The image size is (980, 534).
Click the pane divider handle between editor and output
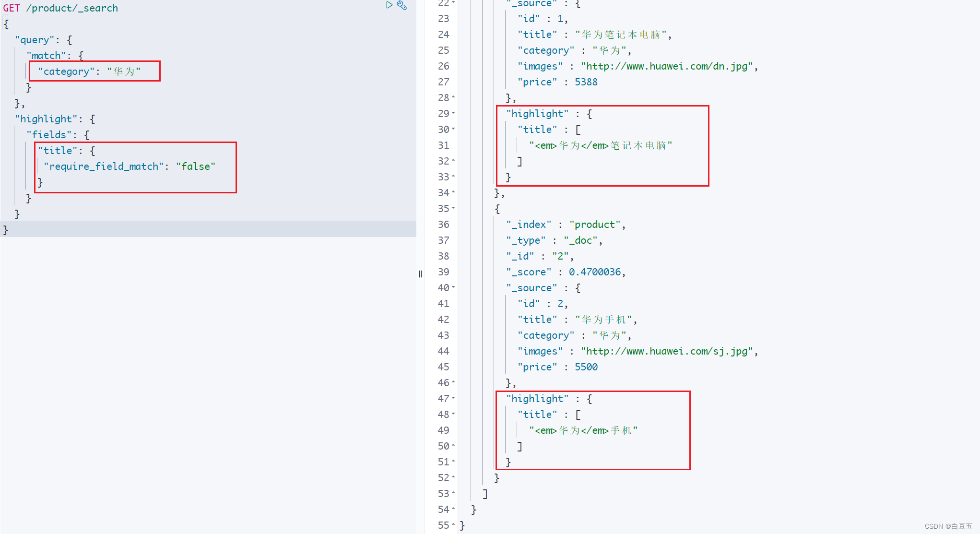coord(420,274)
